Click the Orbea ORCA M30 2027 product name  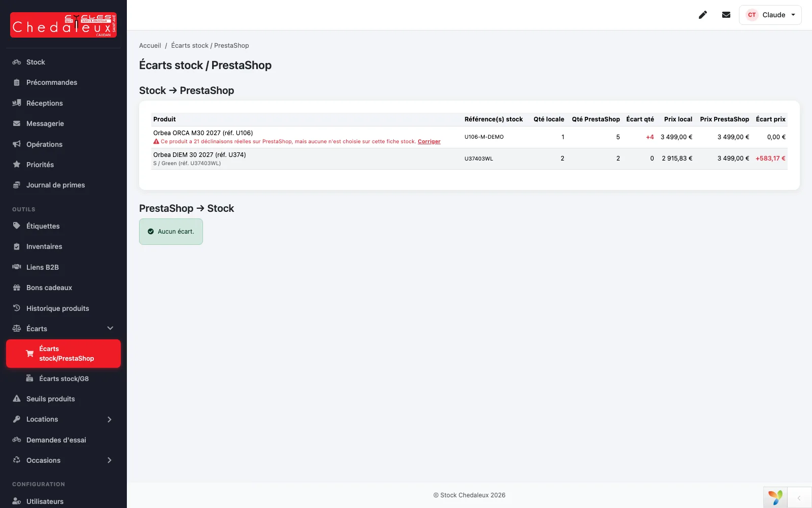[203, 133]
